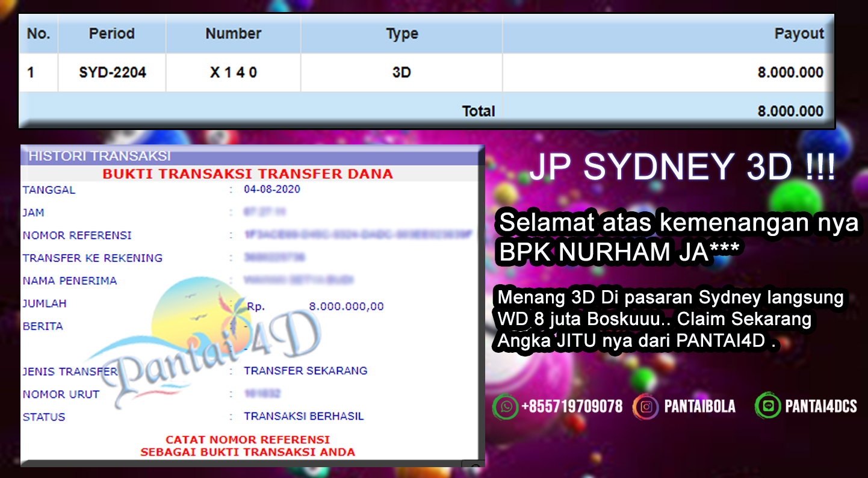Click the 'JENIS TRANSFER' field label
This screenshot has width=868, height=478.
coord(70,371)
